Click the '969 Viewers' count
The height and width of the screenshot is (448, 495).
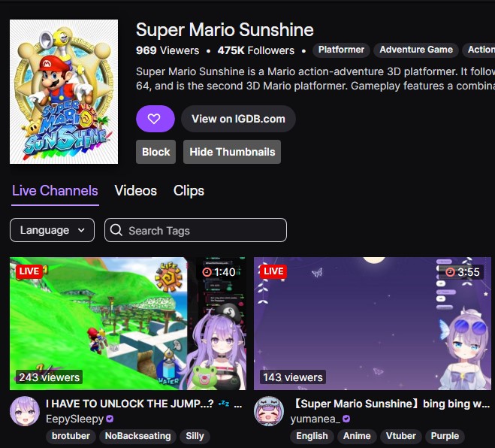point(168,50)
